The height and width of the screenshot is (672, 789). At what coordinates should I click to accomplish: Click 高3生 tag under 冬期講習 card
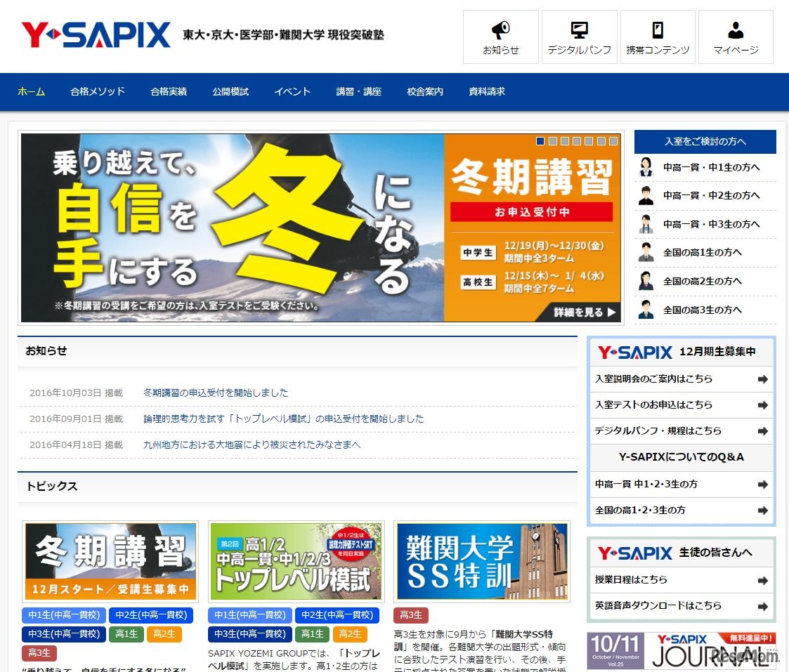click(39, 653)
